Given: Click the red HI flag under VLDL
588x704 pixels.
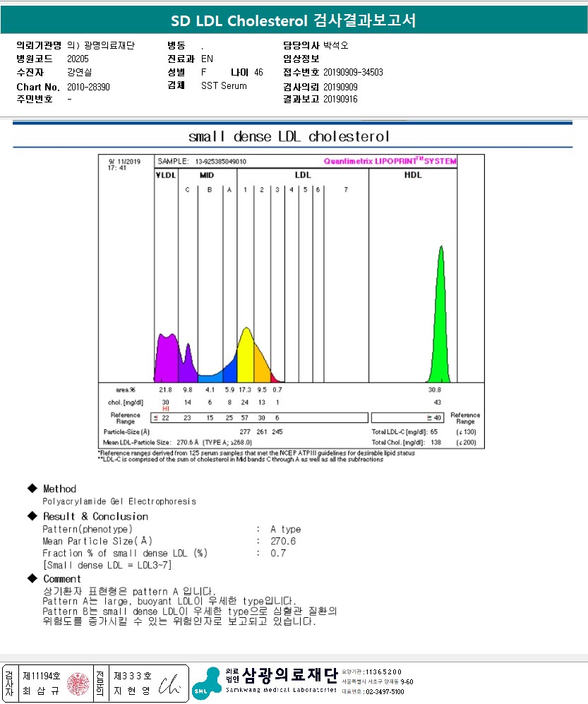Looking at the screenshot, I should point(166,409).
